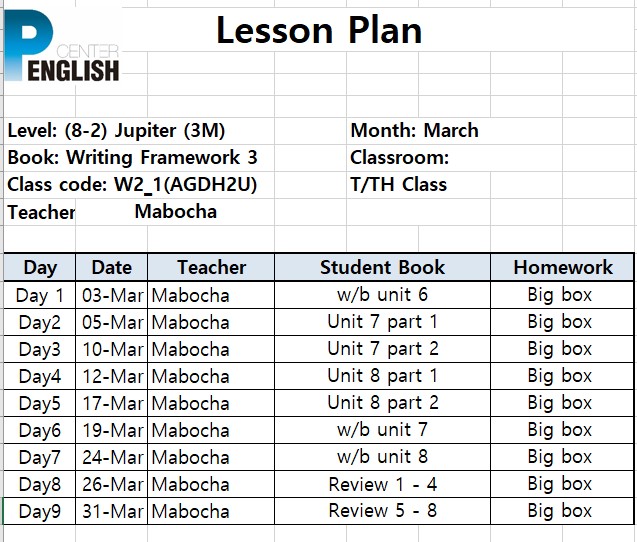This screenshot has width=637, height=542.
Task: Click the T/TH Class cell
Action: [x=399, y=184]
